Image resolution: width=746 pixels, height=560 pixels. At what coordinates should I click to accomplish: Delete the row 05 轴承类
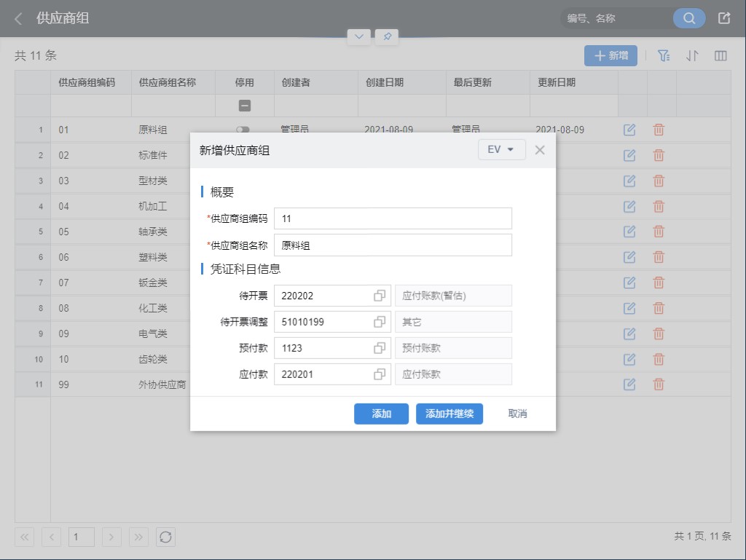pyautogui.click(x=659, y=232)
